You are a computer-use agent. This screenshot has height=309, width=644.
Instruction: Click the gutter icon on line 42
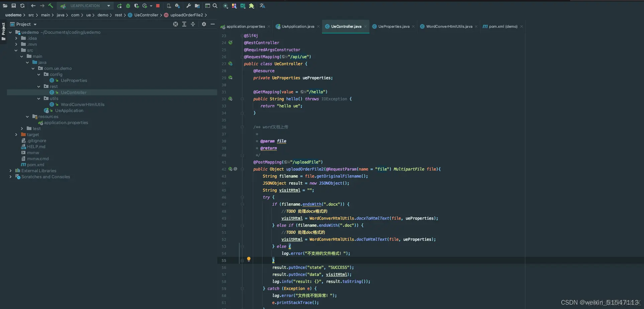[230, 169]
